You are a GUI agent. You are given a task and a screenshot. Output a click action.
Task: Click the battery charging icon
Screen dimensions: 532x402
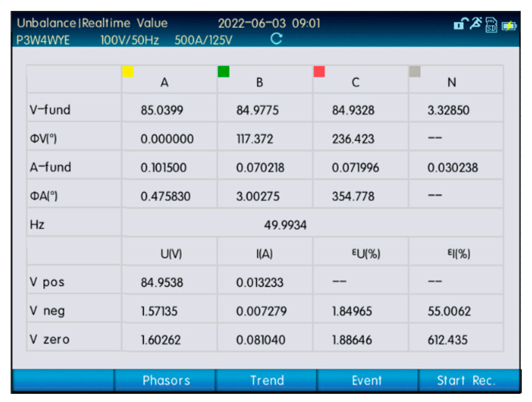509,26
